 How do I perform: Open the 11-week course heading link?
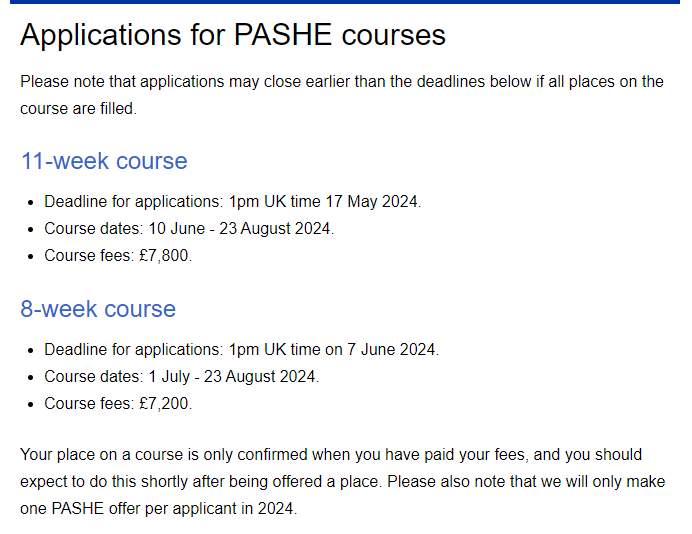[104, 161]
